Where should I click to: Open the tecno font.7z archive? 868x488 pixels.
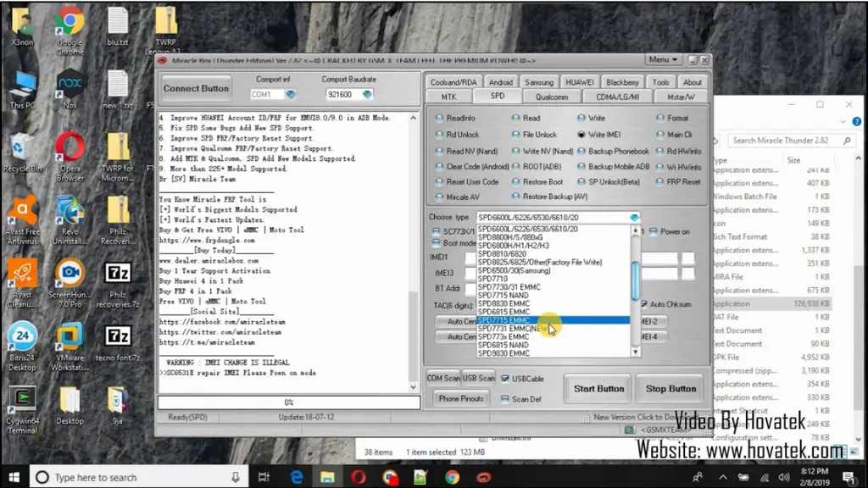(x=117, y=343)
